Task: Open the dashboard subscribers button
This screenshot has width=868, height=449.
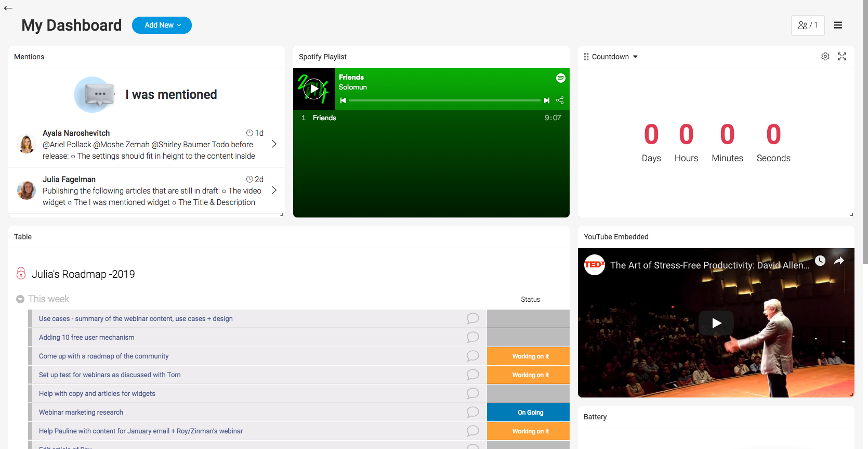Action: pos(808,25)
